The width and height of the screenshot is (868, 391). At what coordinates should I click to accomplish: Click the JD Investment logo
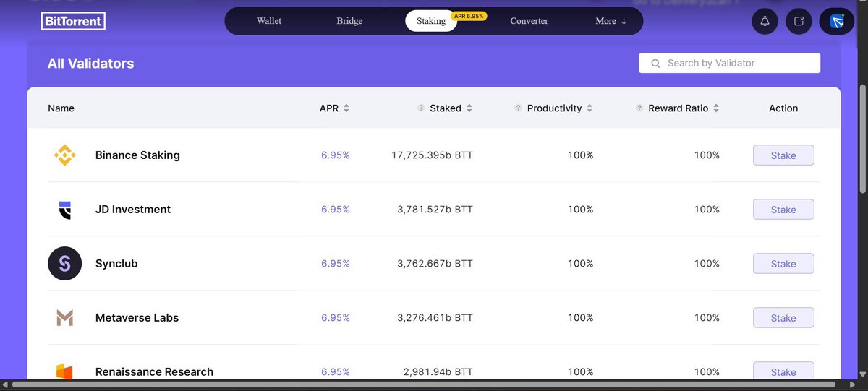[x=65, y=210]
